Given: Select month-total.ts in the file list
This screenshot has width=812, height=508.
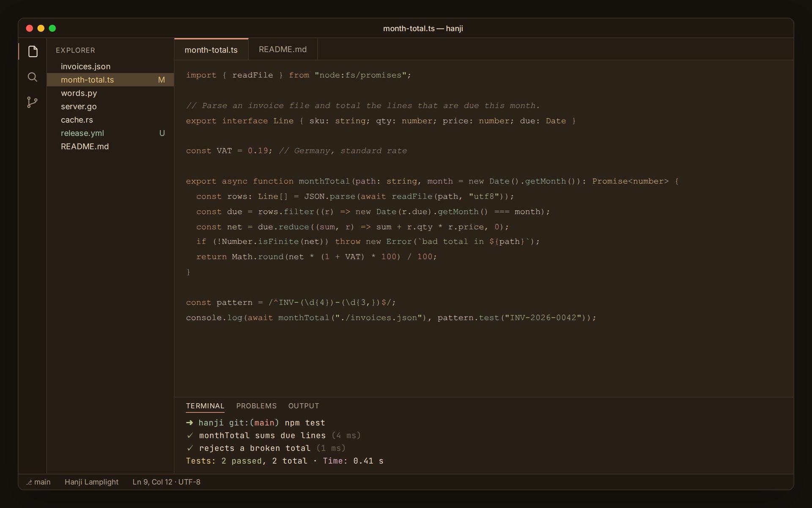Looking at the screenshot, I should pos(110,80).
